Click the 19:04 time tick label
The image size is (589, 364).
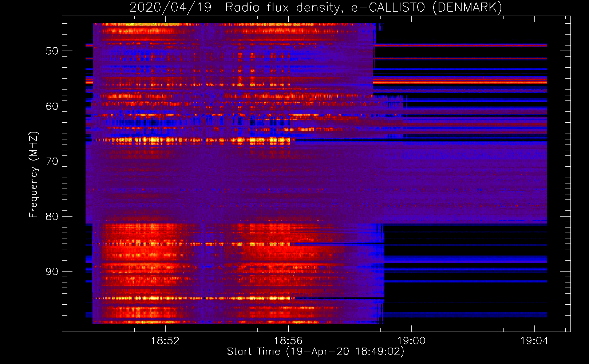pyautogui.click(x=534, y=341)
